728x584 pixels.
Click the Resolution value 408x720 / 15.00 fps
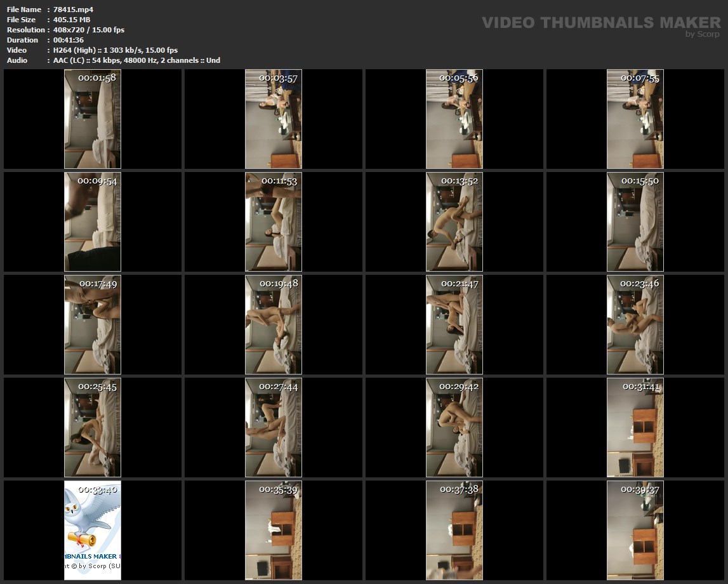89,30
